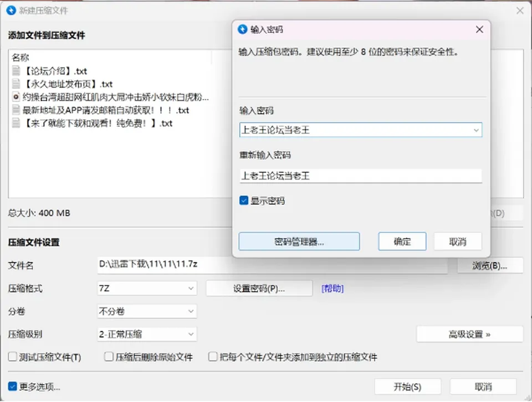Select the file 【来了就能下载和观看！纯免费！】.txt

click(x=98, y=123)
